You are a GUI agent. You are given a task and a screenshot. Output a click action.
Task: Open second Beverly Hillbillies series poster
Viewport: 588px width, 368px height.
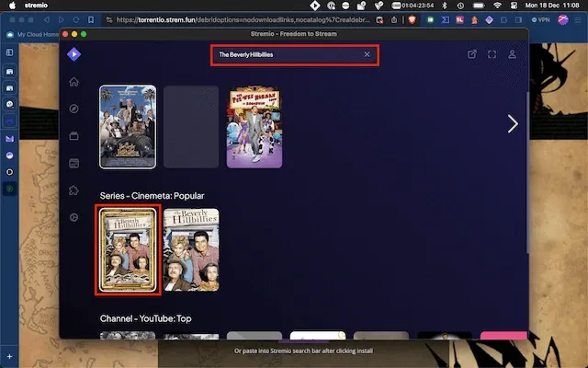[191, 250]
